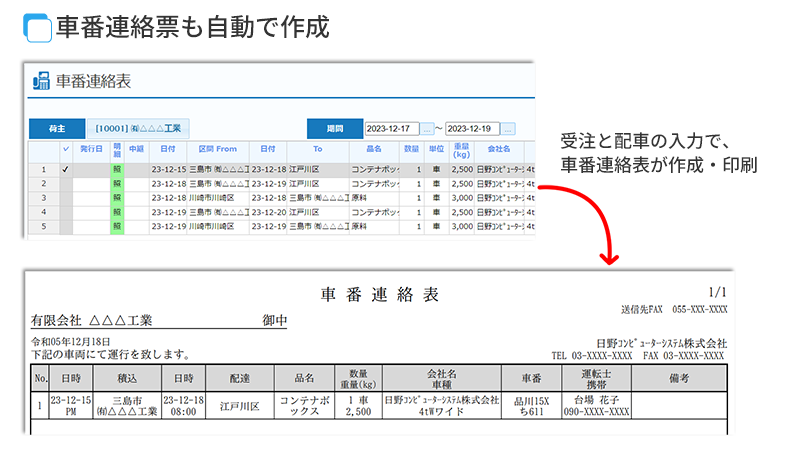Click green 照 status cell in row 1
This screenshot has height=450, width=800.
(116, 170)
